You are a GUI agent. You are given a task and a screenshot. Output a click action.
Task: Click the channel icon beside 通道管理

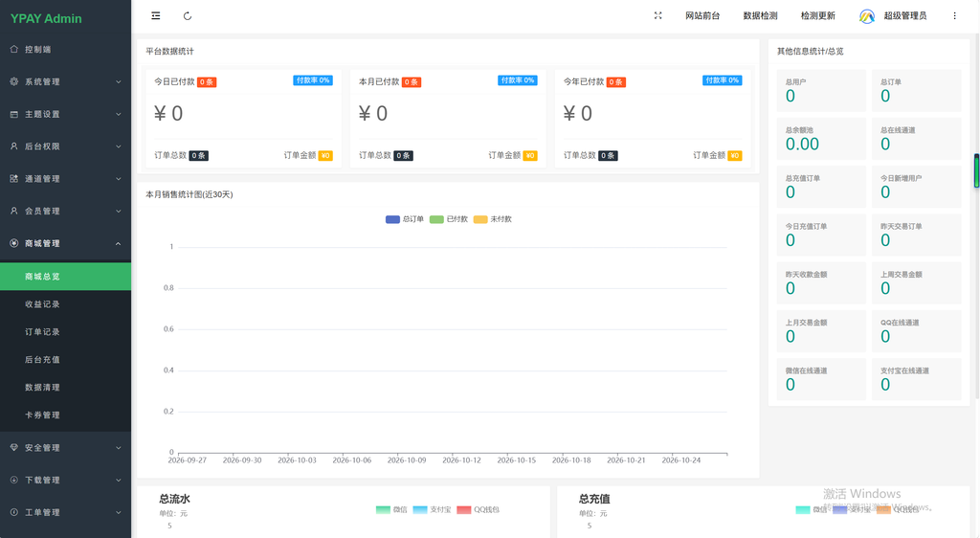(13, 179)
